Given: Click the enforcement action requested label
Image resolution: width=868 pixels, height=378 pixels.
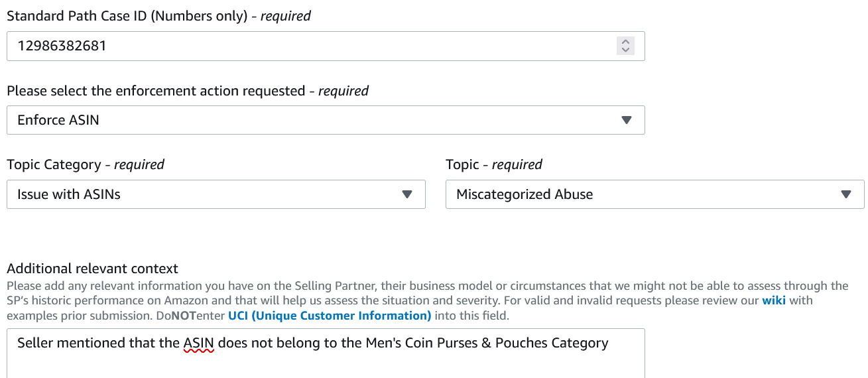Looking at the screenshot, I should tap(188, 91).
